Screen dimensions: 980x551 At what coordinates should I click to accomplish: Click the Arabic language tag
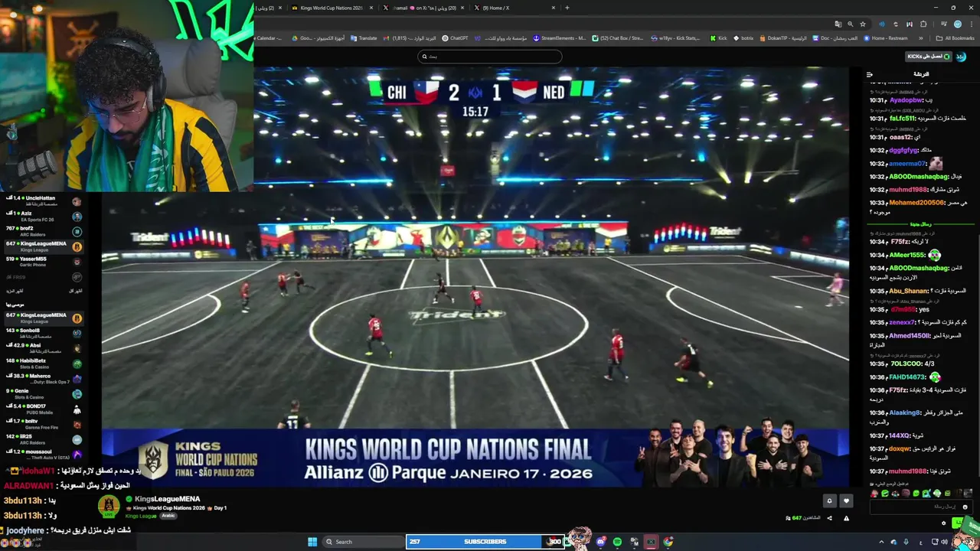[x=168, y=516]
